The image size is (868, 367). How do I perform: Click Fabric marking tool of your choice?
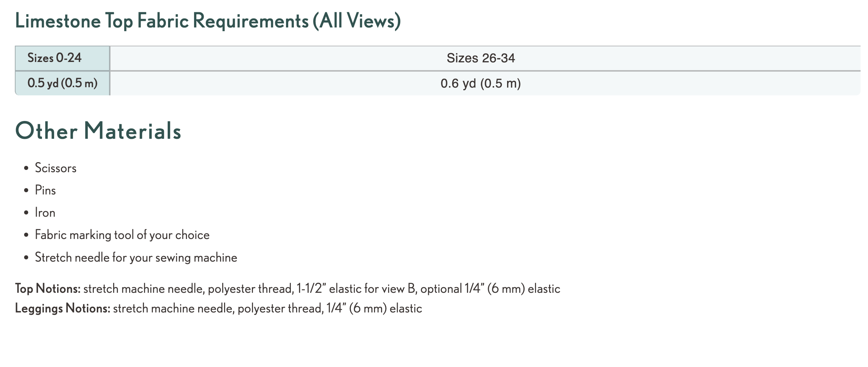point(122,235)
